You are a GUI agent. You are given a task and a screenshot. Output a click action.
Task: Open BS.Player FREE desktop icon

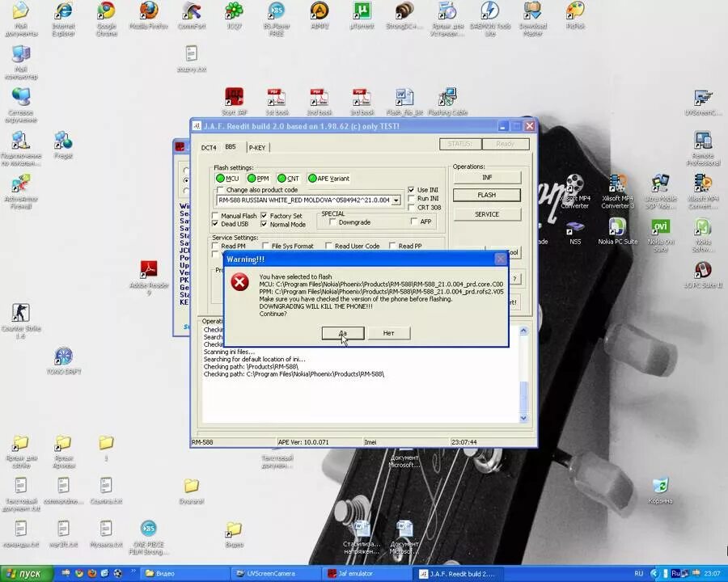pos(277,19)
